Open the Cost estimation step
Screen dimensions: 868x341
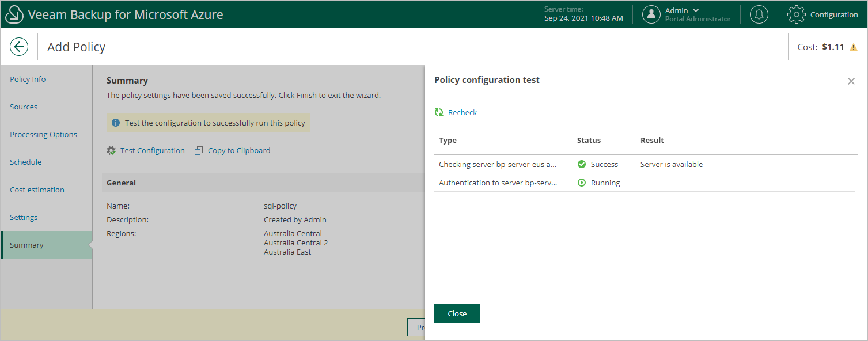pyautogui.click(x=37, y=190)
